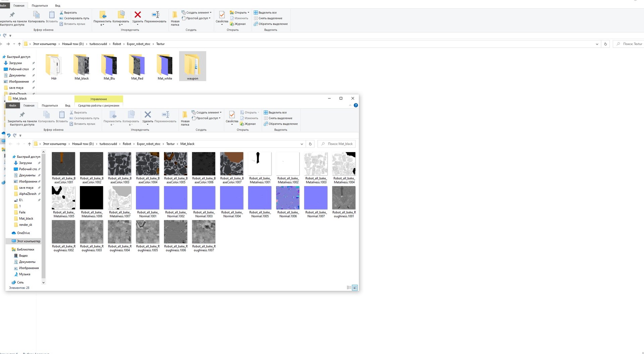Go up one level in Mat_black window
Screen dimensions: 644x354
coord(30,144)
